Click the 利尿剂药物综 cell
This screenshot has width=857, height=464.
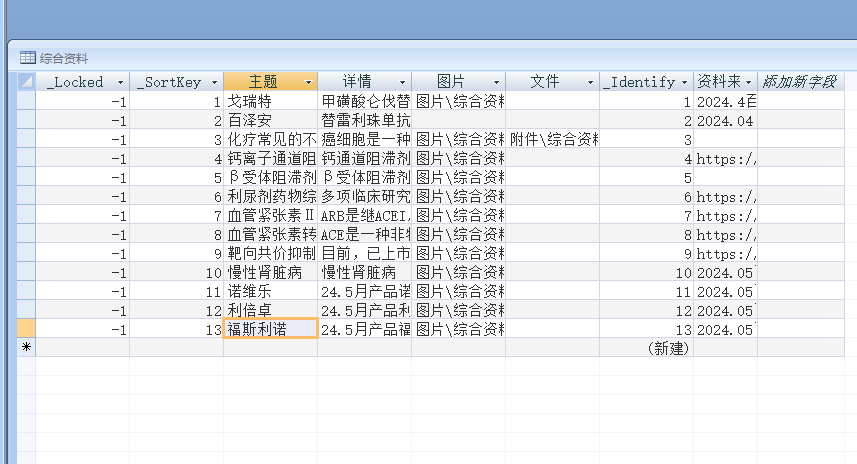point(271,196)
